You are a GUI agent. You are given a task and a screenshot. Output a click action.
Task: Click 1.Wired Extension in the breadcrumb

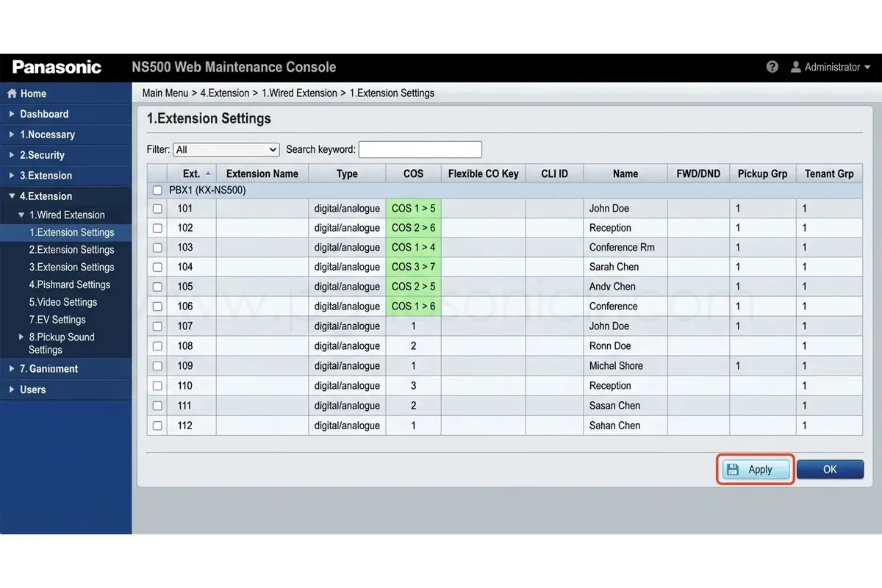click(x=299, y=93)
